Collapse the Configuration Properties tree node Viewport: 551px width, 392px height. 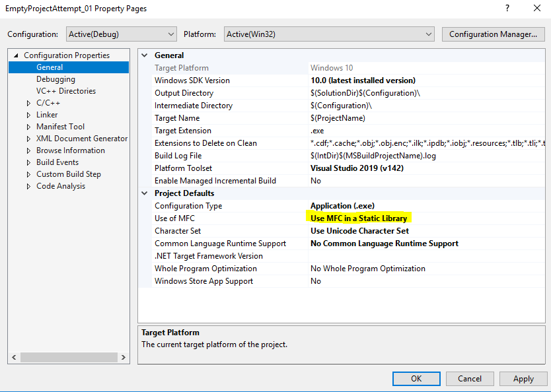pyautogui.click(x=17, y=55)
